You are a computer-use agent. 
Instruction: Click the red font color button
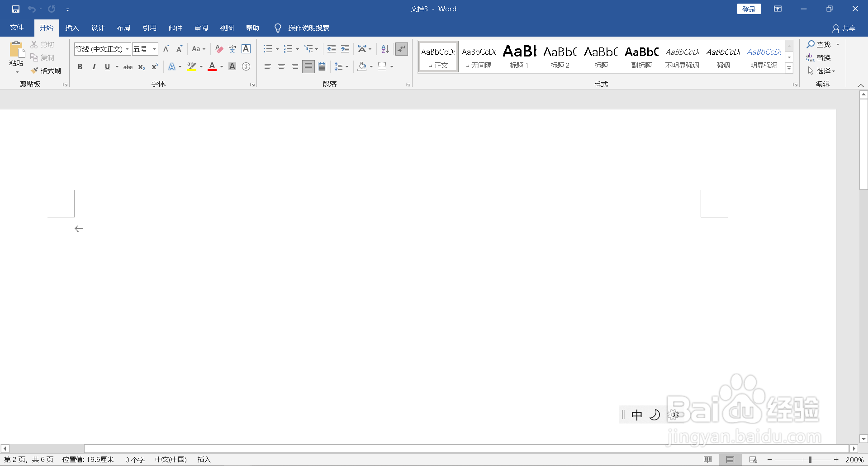(212, 66)
